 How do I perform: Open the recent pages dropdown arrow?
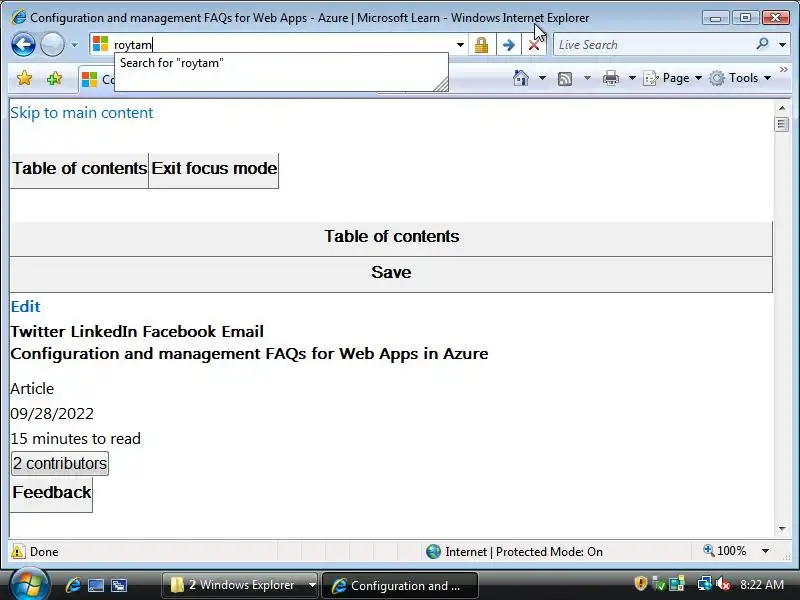pos(74,45)
